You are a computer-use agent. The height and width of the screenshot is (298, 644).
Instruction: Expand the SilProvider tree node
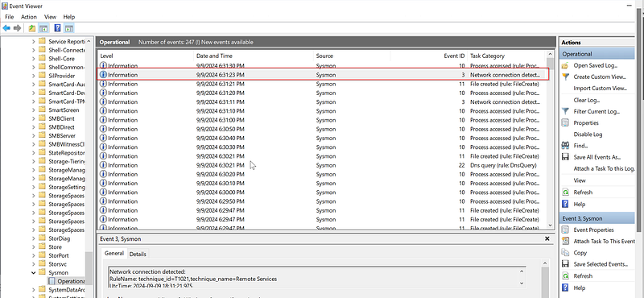[x=34, y=76]
